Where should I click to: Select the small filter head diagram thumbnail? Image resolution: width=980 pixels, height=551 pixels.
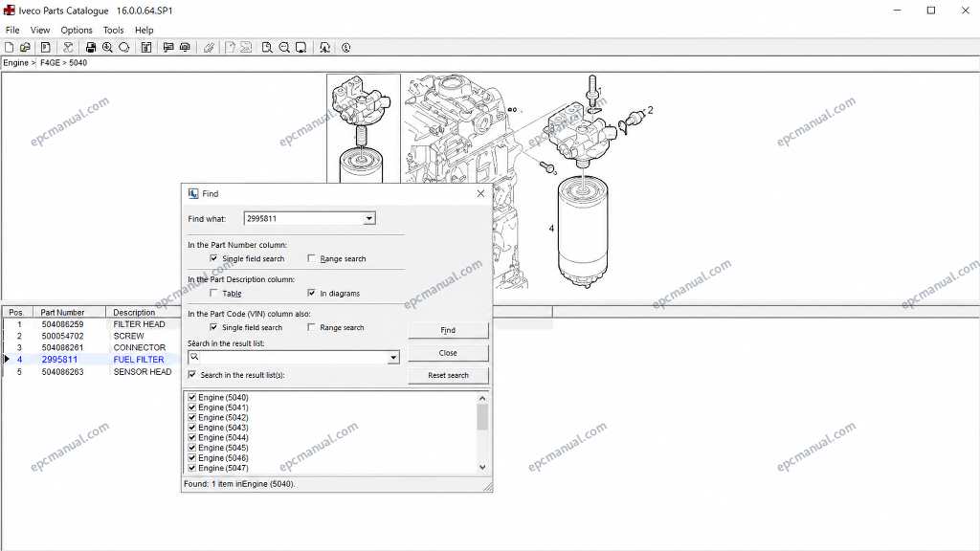tap(363, 128)
